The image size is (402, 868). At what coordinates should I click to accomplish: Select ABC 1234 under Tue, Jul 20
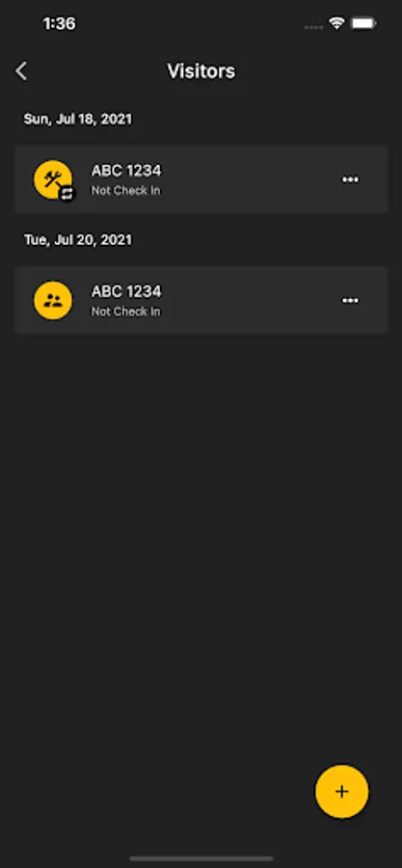pyautogui.click(x=126, y=291)
